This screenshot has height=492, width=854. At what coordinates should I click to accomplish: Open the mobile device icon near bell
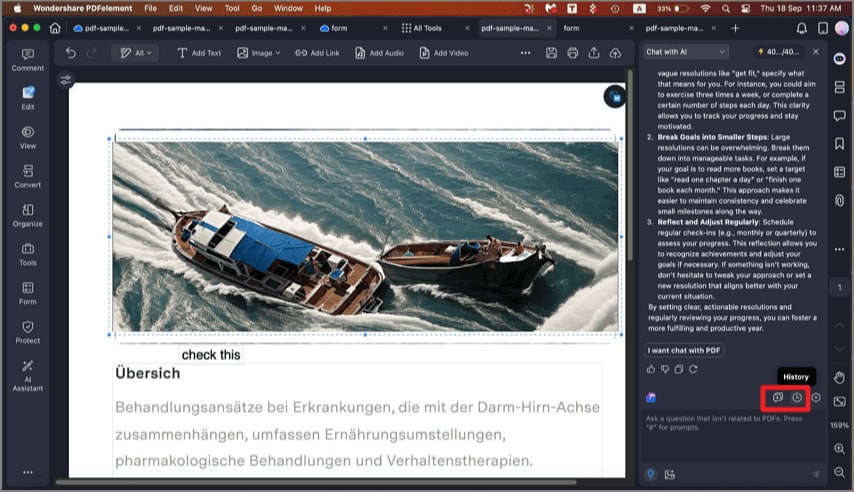pyautogui.click(x=822, y=28)
